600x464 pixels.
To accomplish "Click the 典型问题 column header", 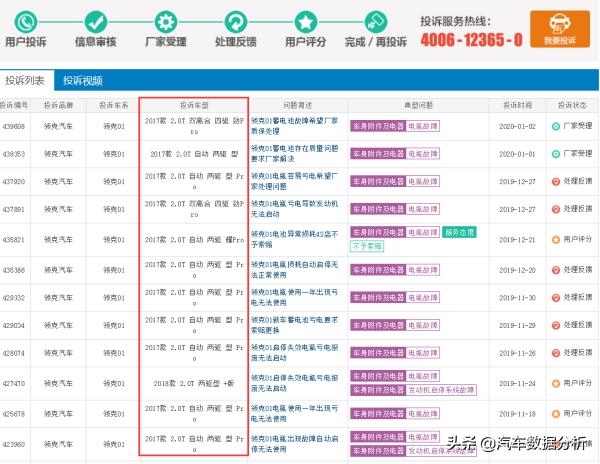I will (419, 105).
